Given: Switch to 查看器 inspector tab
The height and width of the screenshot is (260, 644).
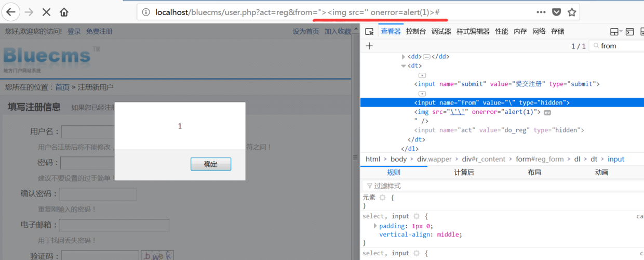Looking at the screenshot, I should (x=391, y=31).
